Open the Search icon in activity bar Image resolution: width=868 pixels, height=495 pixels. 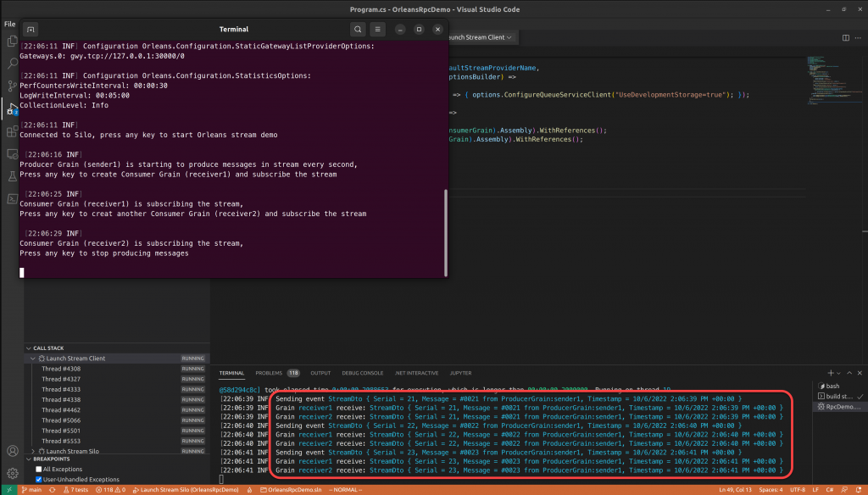(x=12, y=64)
